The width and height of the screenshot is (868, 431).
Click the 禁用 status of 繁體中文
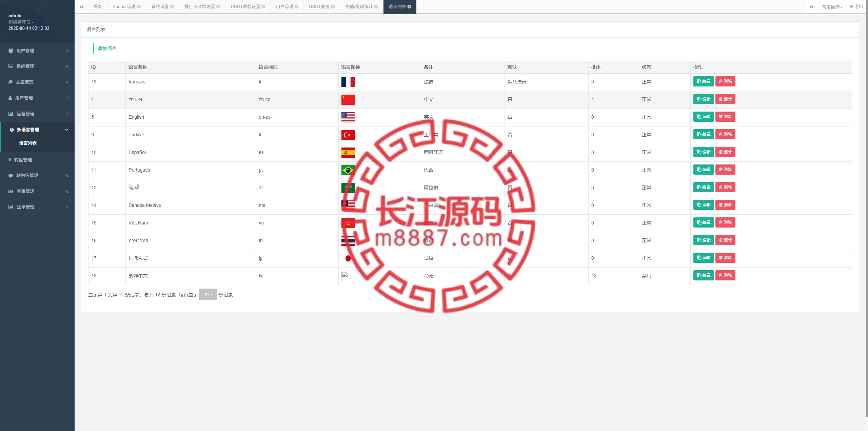647,276
